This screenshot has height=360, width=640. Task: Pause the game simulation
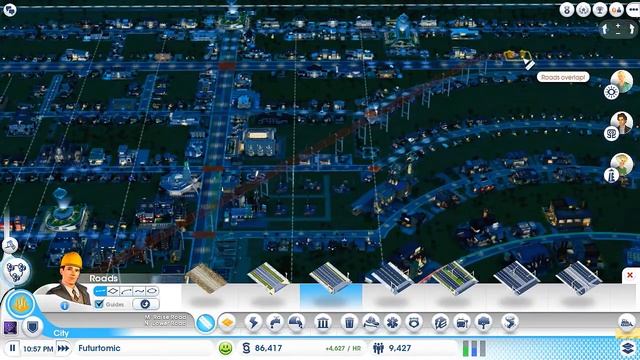12,348
